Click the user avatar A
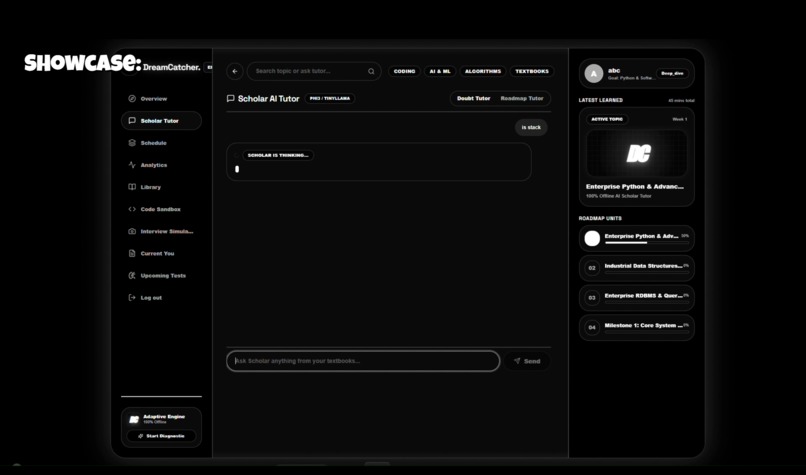806x475 pixels. (594, 74)
